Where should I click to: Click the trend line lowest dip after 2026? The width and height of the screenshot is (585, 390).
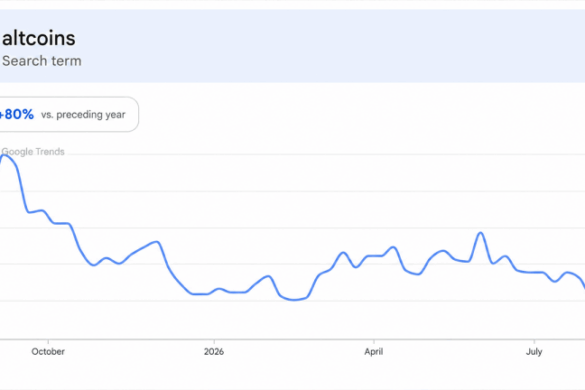(x=295, y=299)
